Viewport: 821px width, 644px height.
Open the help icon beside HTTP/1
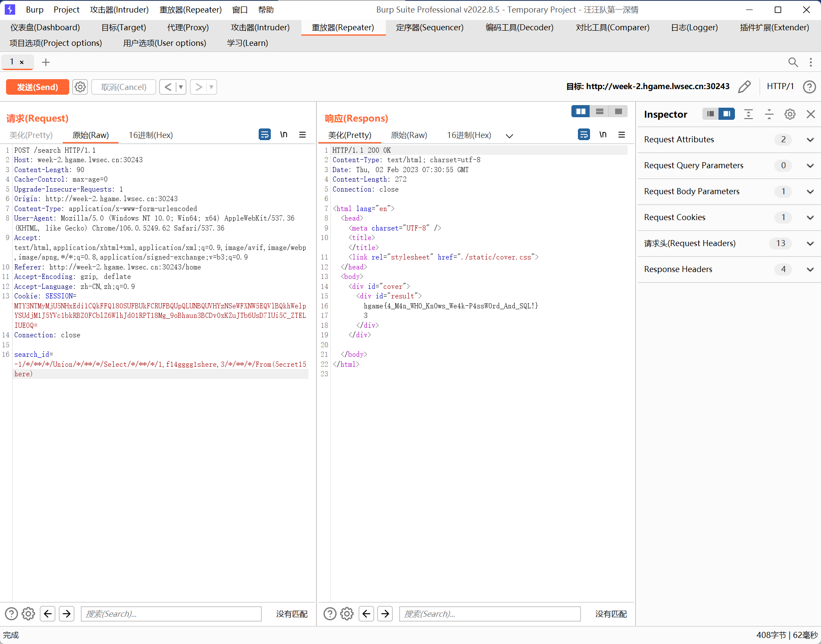809,87
